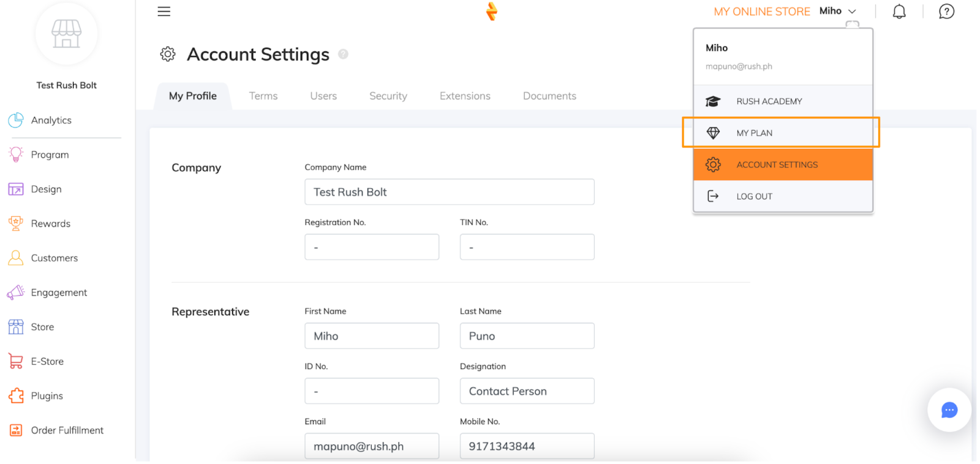
Task: Open Design in the sidebar
Action: [x=47, y=189]
